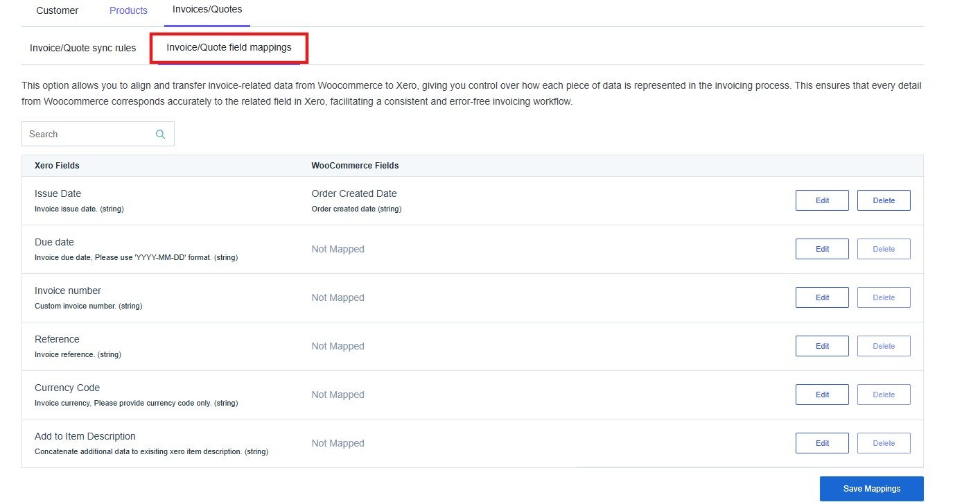Click Not Mapped in Due date row
Image resolution: width=980 pixels, height=502 pixels.
click(338, 249)
